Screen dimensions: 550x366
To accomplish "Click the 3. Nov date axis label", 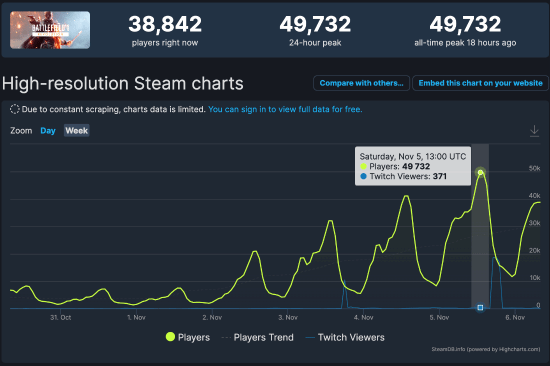I will point(288,318).
